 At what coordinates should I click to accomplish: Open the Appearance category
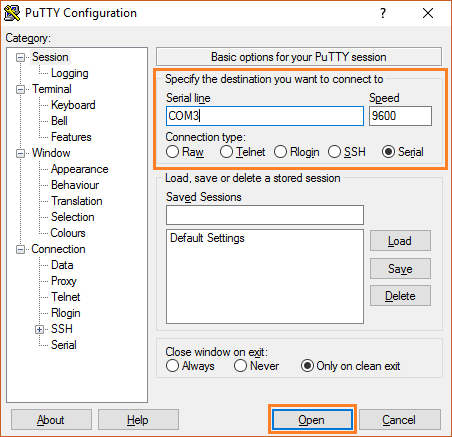80,169
